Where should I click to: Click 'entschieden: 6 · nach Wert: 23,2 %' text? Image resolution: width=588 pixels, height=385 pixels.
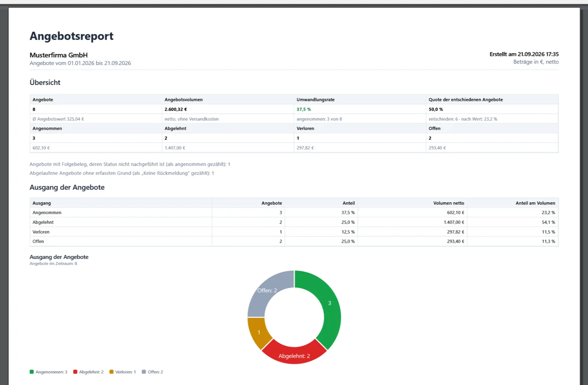pyautogui.click(x=463, y=119)
